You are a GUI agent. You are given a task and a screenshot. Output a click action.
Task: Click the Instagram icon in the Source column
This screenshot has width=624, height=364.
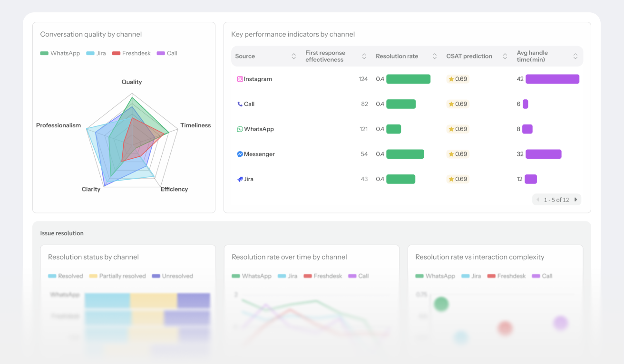240,79
